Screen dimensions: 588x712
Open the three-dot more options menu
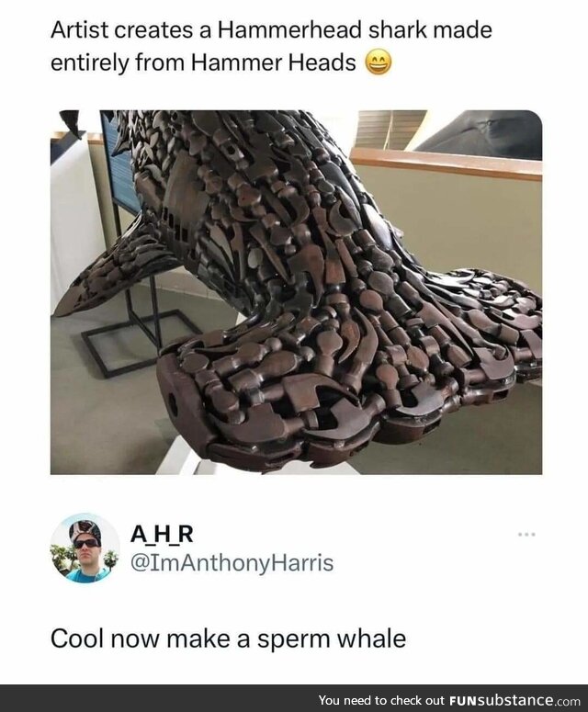[x=526, y=535]
